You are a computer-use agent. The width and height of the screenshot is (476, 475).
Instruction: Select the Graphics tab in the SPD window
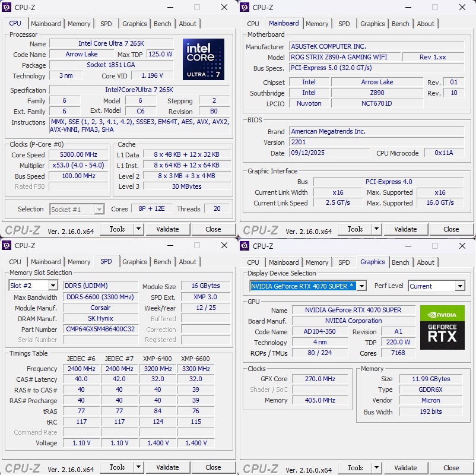[135, 262]
